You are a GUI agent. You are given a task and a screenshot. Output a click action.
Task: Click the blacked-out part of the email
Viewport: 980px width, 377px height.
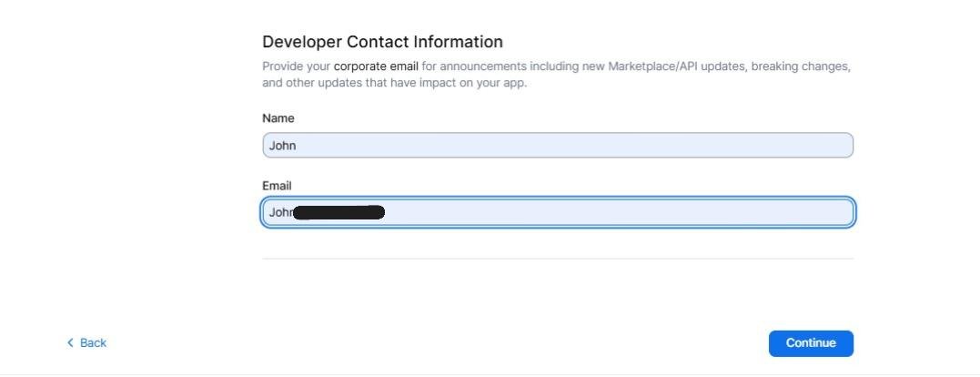[x=341, y=213]
